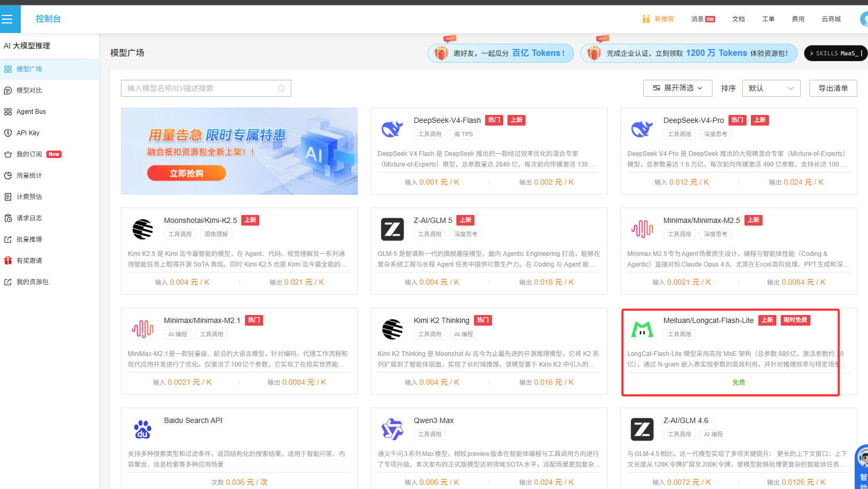Click the 邀好友 百亿 Tokens promo banner
The width and height of the screenshot is (868, 489).
point(501,53)
